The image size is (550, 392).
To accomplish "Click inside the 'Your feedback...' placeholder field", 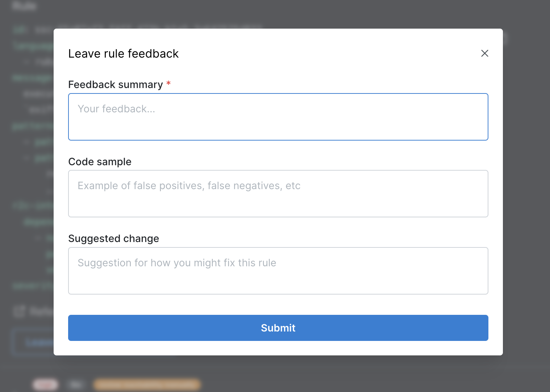I will click(278, 116).
